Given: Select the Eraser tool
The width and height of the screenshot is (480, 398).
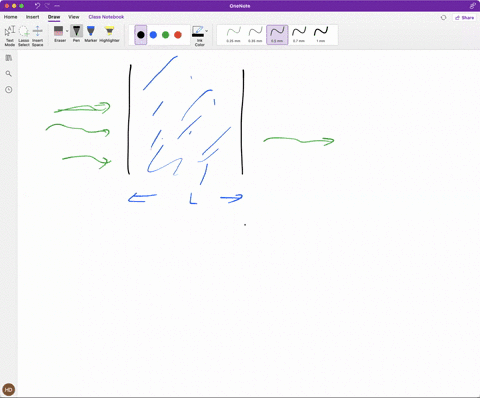Looking at the screenshot, I should coord(59,34).
